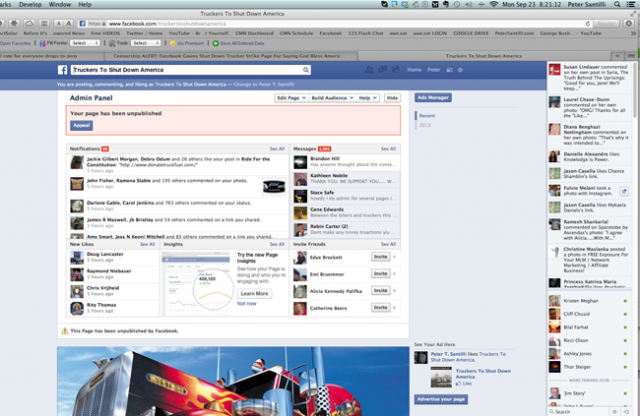
Task: Click the smaller text size A button
Action: pos(58,24)
